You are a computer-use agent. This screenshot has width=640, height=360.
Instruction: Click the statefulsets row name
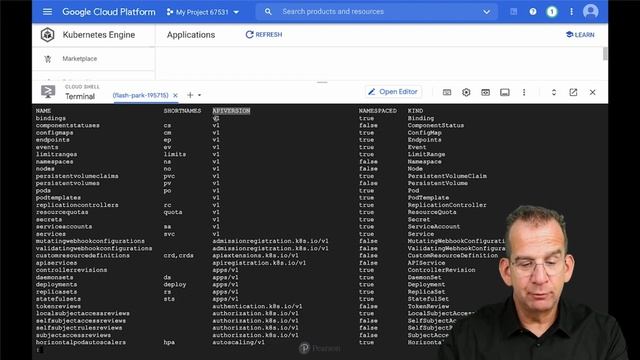58,299
